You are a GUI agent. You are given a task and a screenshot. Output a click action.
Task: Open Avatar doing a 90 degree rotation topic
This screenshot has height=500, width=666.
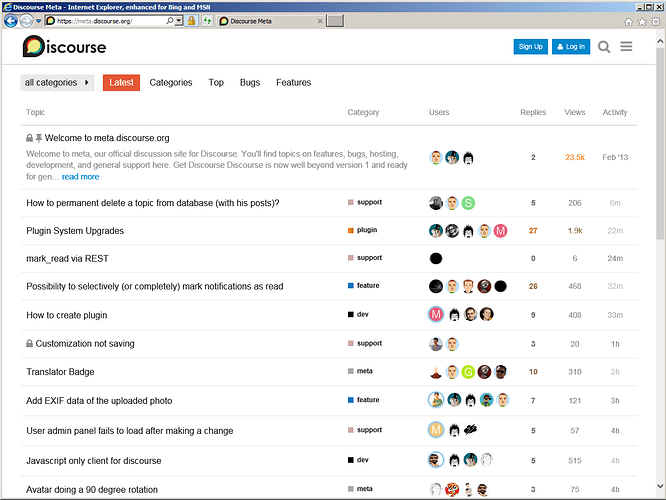click(x=92, y=489)
